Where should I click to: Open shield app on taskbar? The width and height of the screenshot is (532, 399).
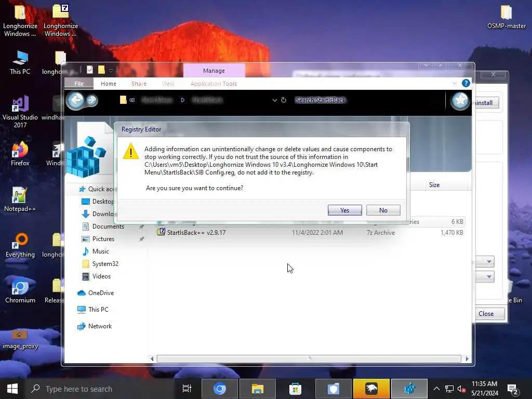point(333,389)
